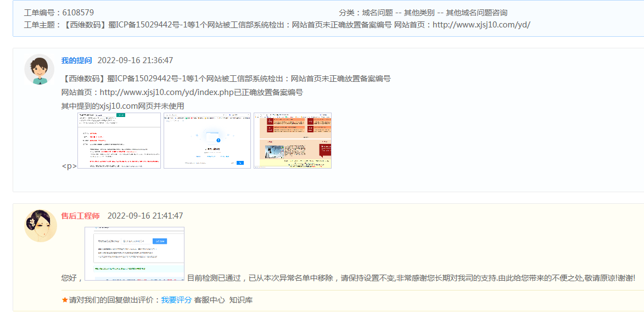Click the user avatar beside 我的提问
The height and width of the screenshot is (318, 644).
[39, 70]
